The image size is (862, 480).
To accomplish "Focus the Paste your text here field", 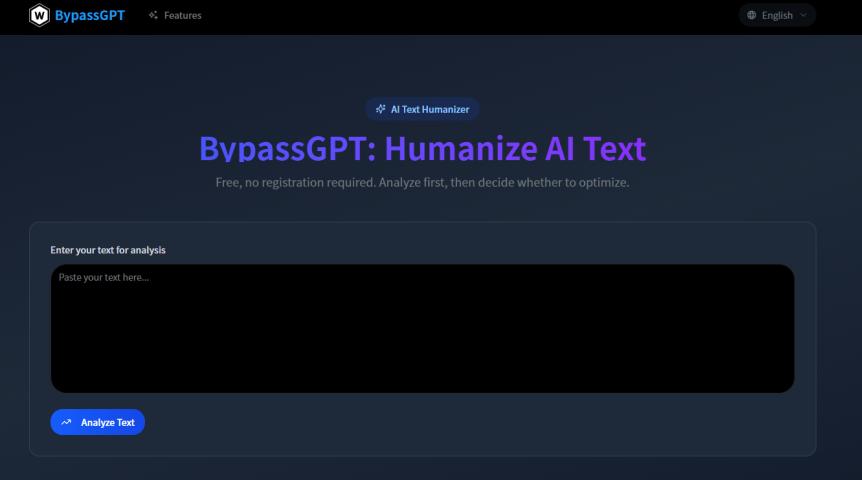I will click(x=422, y=328).
